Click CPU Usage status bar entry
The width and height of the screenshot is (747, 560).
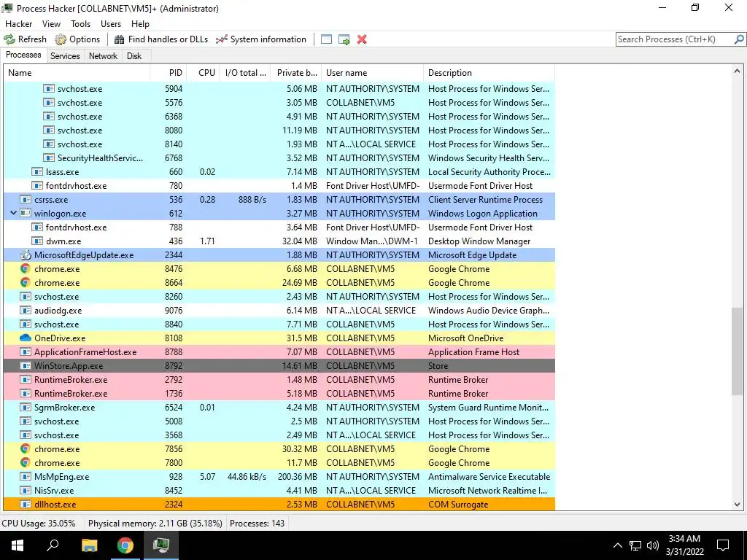39,524
